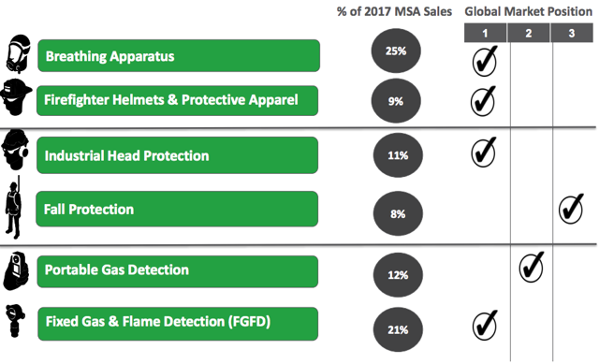599x364 pixels.
Task: Click Fall Protection position 3 checkmark
Action: pos(571,209)
